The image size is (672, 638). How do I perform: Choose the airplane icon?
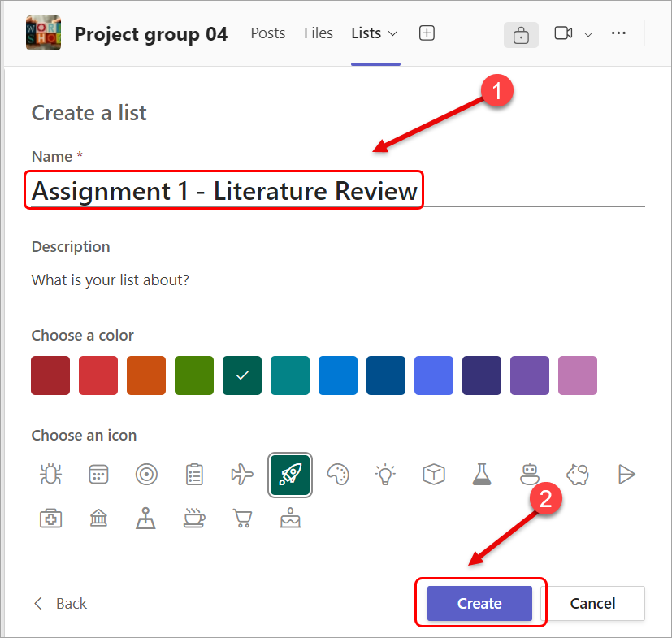click(x=241, y=475)
